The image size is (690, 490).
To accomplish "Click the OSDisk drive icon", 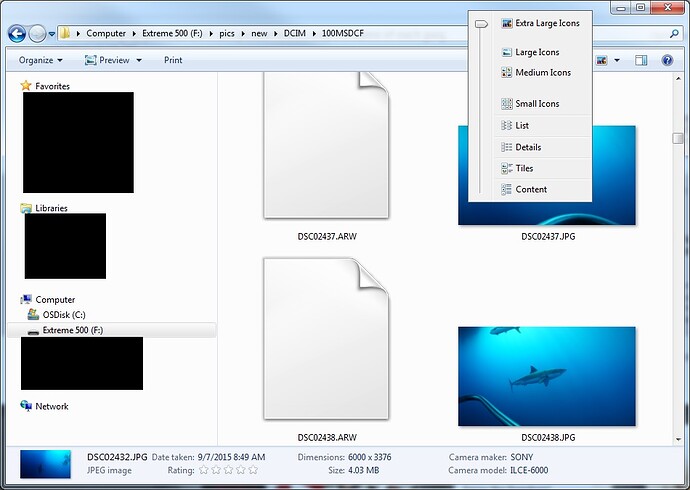I will (33, 314).
